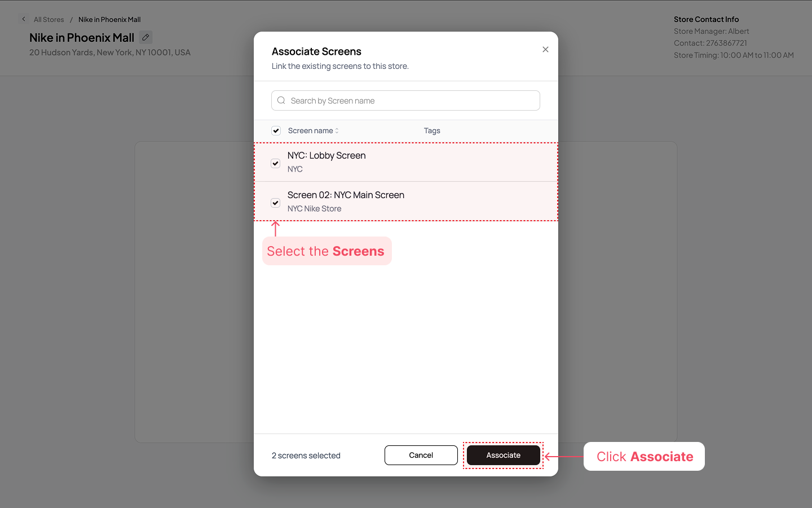Click the Nike in Phoenix Mall breadcrumb
812x508 pixels.
[x=109, y=20]
